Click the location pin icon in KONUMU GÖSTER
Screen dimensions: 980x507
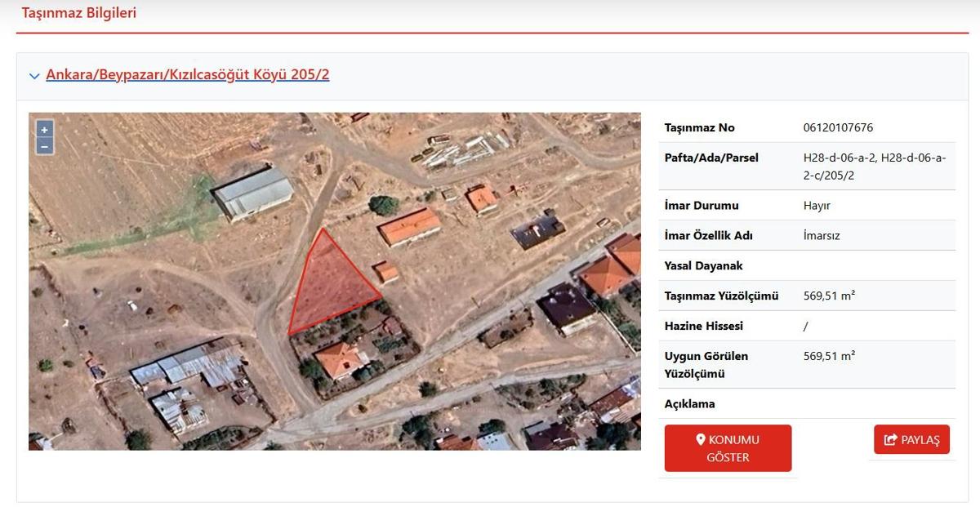point(700,439)
